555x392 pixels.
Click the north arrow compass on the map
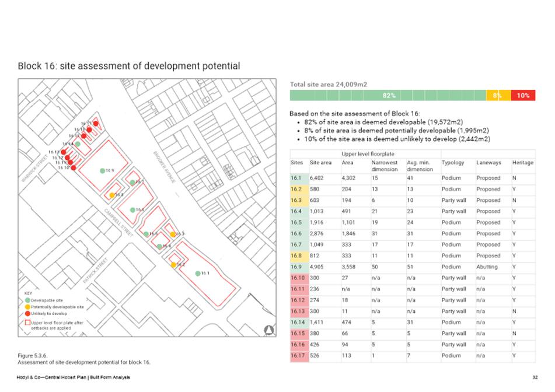269,330
